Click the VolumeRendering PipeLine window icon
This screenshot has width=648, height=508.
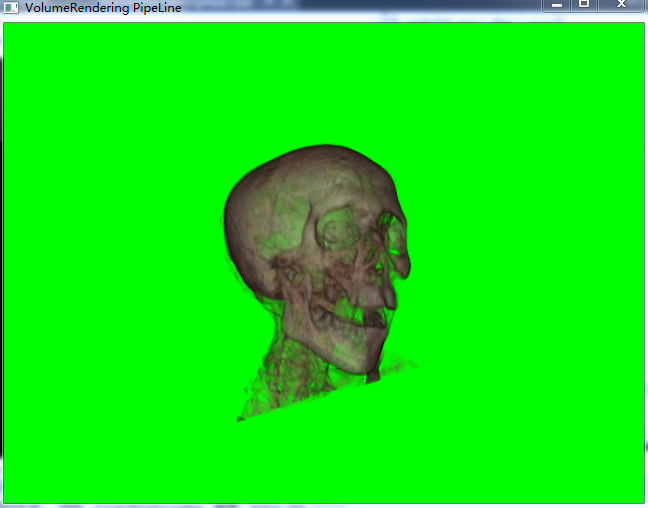coord(11,7)
